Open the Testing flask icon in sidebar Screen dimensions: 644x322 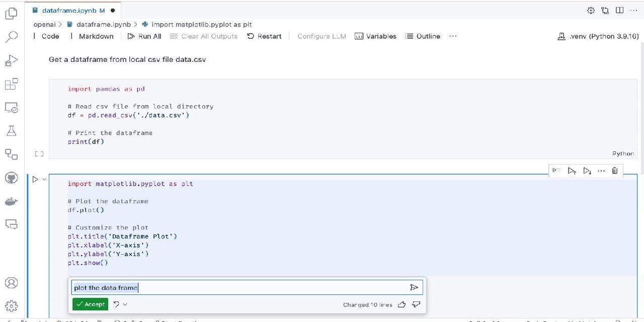coord(11,131)
